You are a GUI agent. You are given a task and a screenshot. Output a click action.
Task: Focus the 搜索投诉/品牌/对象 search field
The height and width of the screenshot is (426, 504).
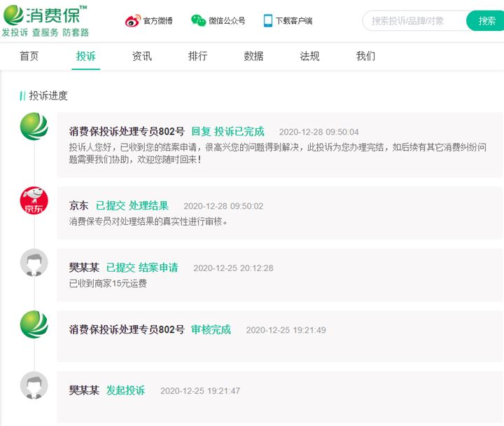414,21
